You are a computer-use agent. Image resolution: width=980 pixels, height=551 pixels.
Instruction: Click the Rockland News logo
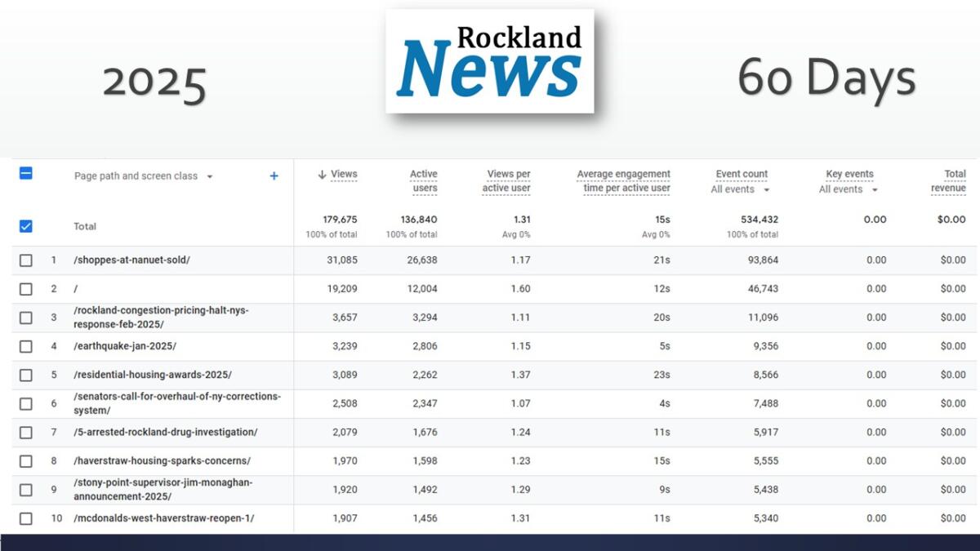490,61
